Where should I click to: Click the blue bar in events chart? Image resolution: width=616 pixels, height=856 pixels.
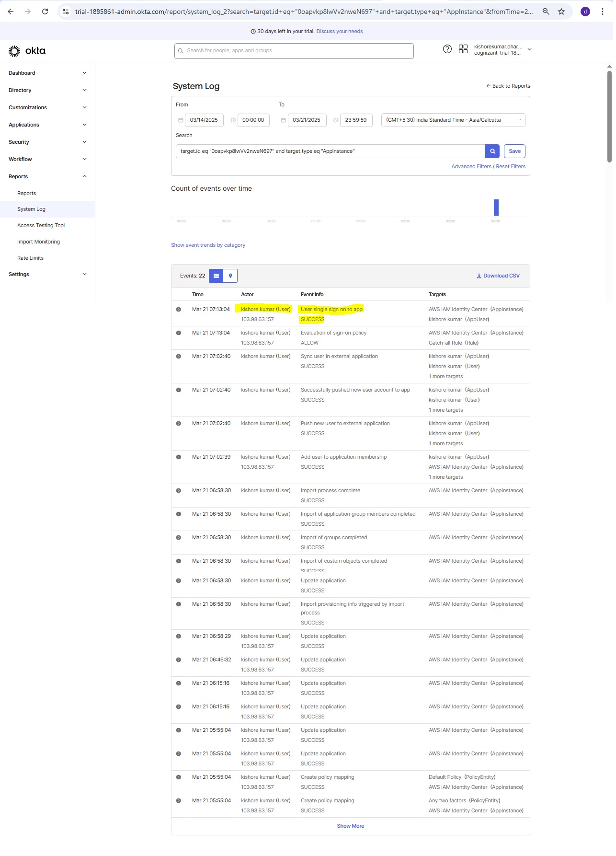tap(496, 208)
